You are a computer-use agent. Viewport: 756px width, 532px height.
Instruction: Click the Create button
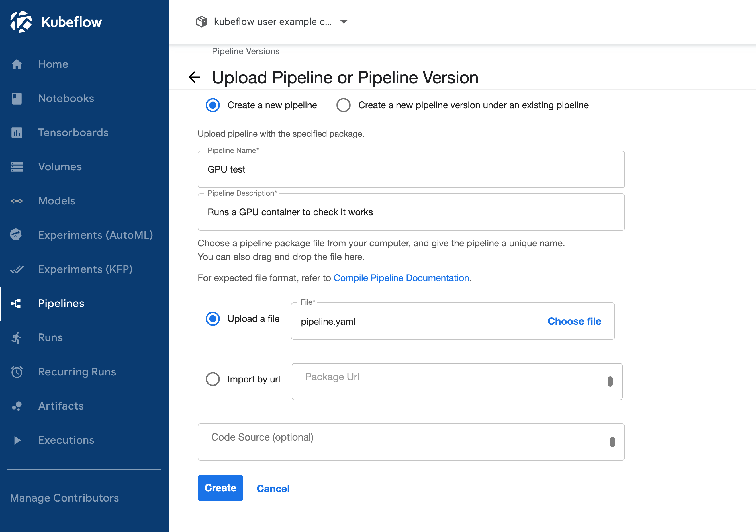(220, 488)
